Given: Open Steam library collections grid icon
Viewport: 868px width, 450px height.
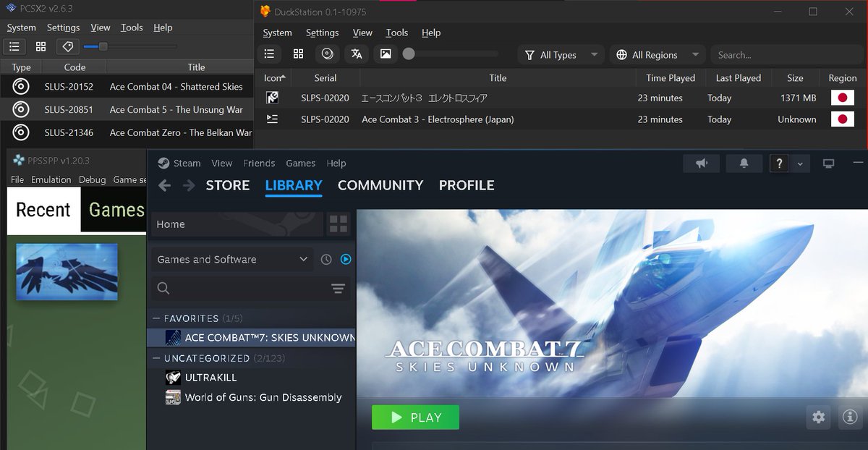Looking at the screenshot, I should (339, 224).
